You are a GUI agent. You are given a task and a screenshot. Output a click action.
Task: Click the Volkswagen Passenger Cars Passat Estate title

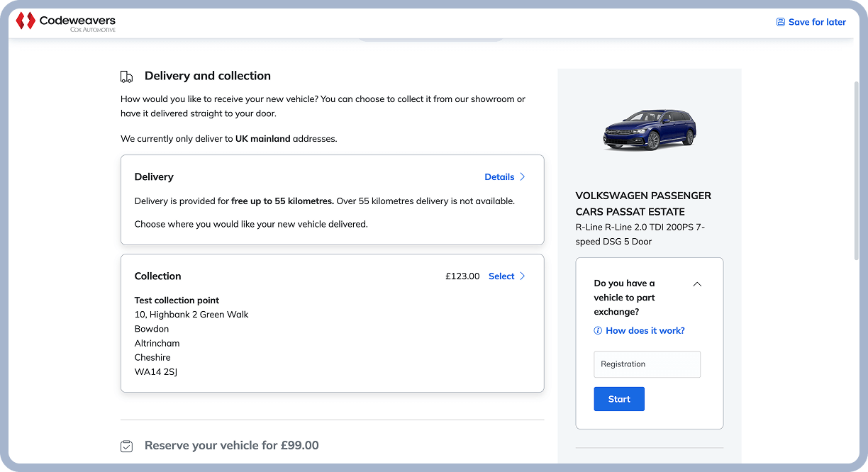tap(643, 203)
